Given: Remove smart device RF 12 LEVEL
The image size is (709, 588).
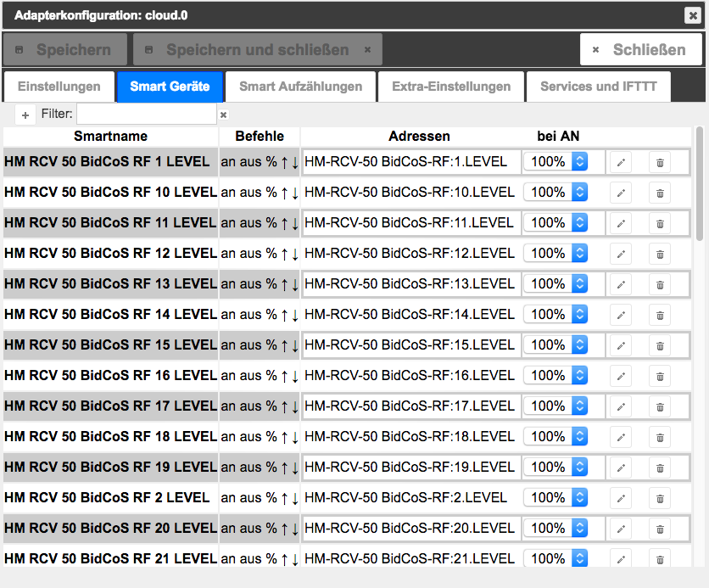Looking at the screenshot, I should pos(660,255).
